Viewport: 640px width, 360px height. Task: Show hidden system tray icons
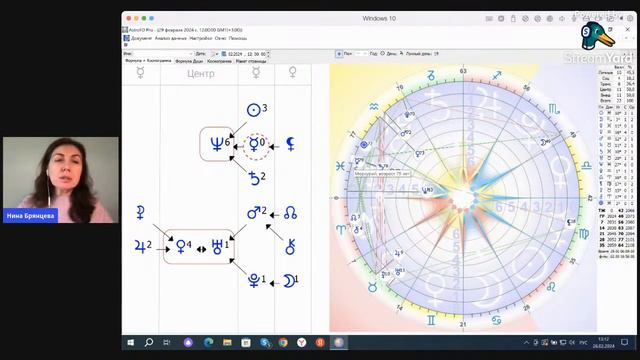point(526,343)
